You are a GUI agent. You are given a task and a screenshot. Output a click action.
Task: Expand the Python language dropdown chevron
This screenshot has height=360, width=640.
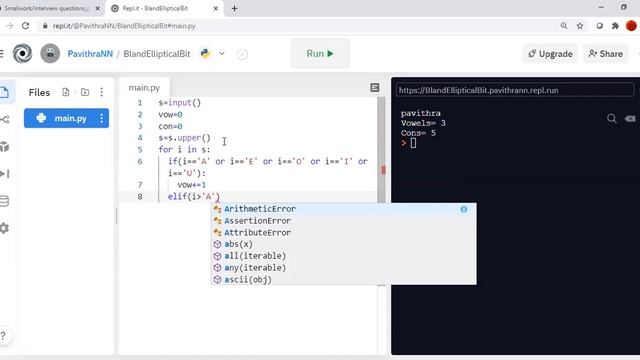222,53
